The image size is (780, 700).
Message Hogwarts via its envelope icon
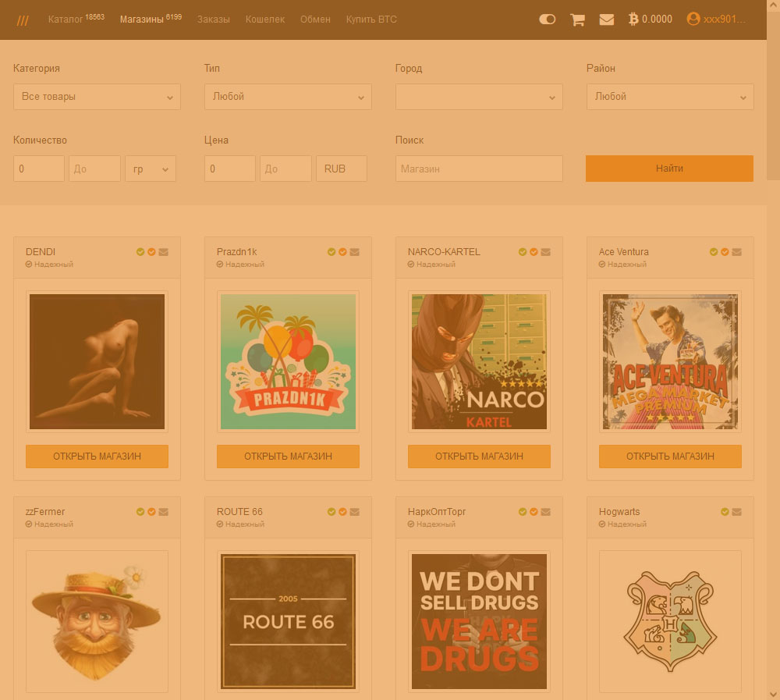click(x=736, y=512)
